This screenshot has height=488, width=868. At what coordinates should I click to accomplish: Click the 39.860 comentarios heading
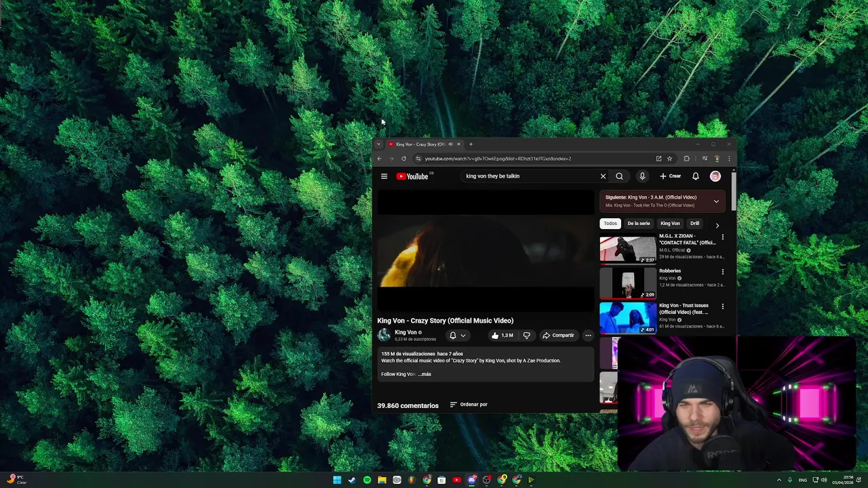point(408,405)
